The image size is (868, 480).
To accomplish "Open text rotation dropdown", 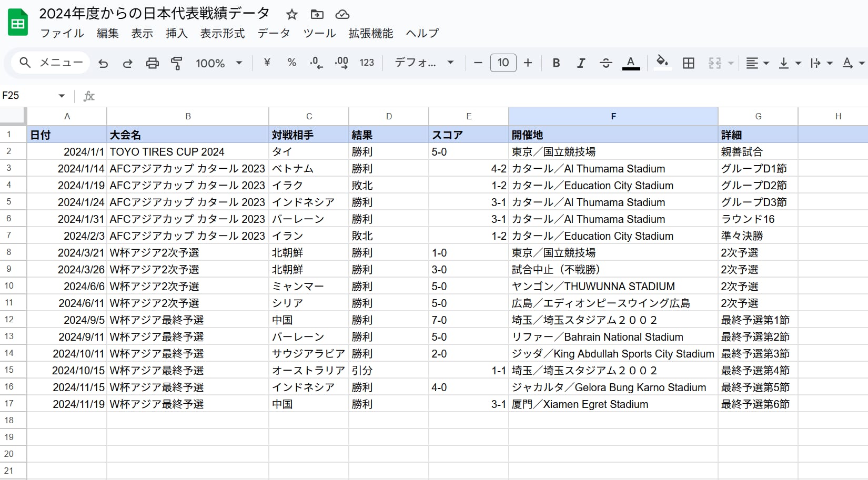I will point(853,63).
